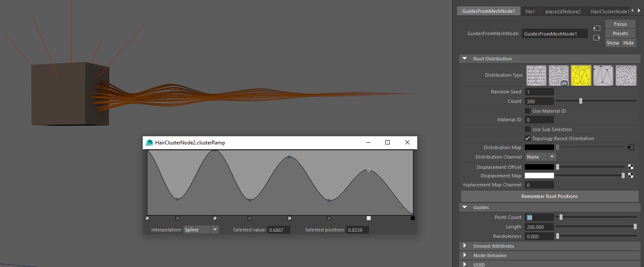Select the last distribution type icon
Viewport: 644px width, 267px height.
[626, 75]
